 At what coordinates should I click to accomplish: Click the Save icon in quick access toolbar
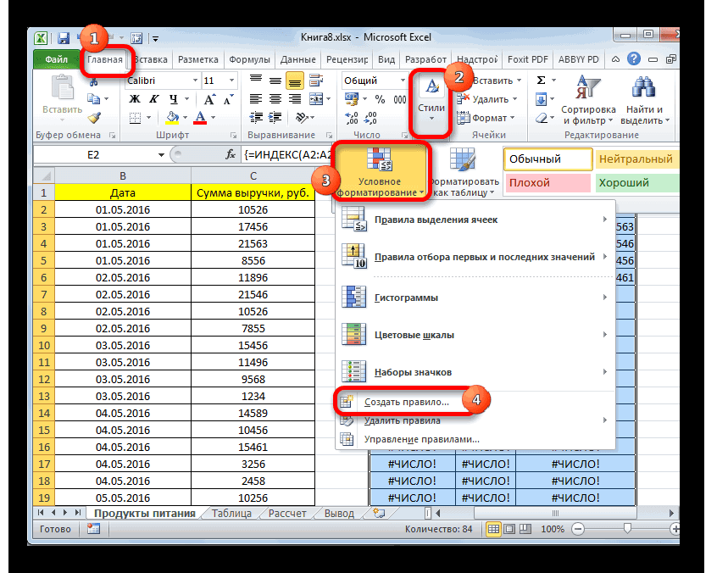pos(64,37)
